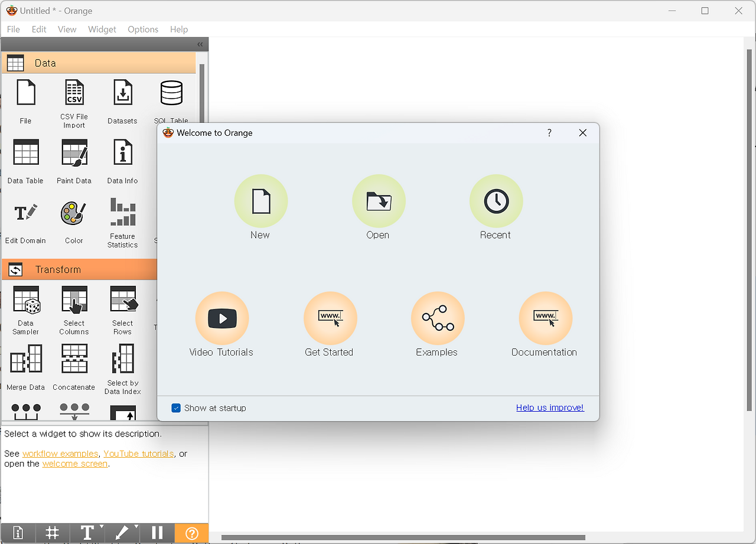Add the File widget from the Data category
The width and height of the screenshot is (756, 544).
pos(25,102)
